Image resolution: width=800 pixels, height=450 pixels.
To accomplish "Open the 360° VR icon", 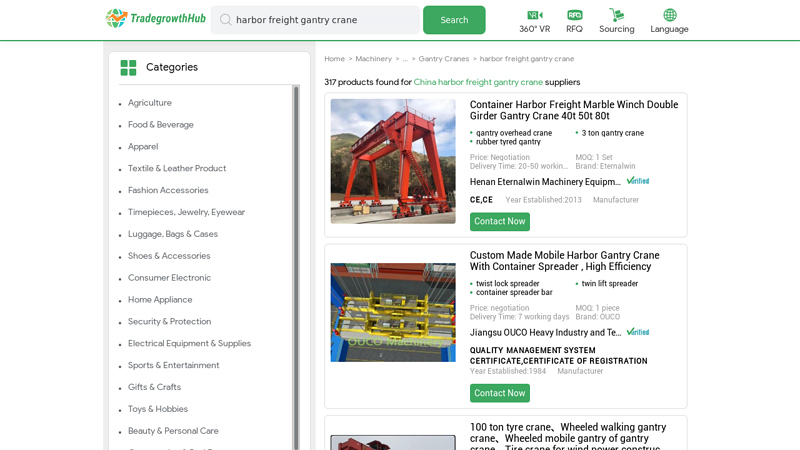I will point(534,15).
